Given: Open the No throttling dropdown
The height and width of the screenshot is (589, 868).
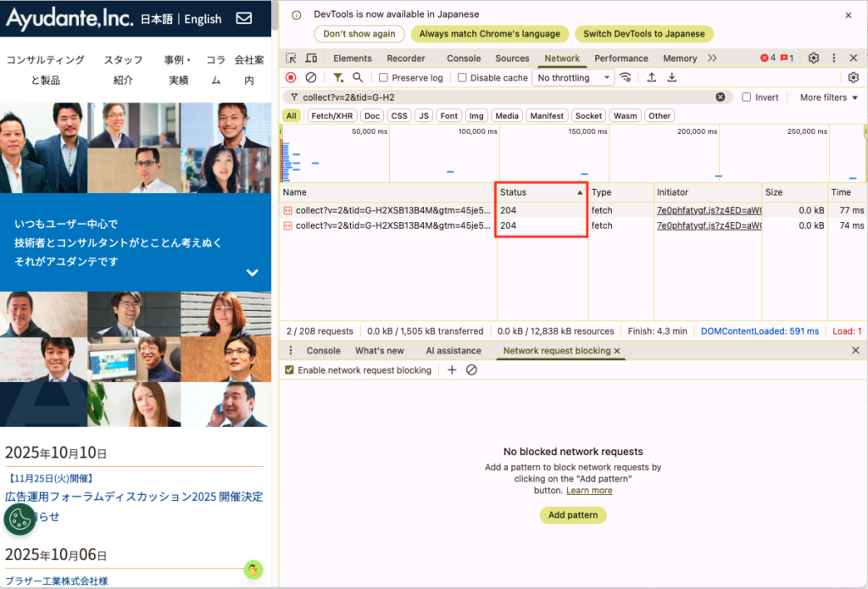Looking at the screenshot, I should 573,78.
